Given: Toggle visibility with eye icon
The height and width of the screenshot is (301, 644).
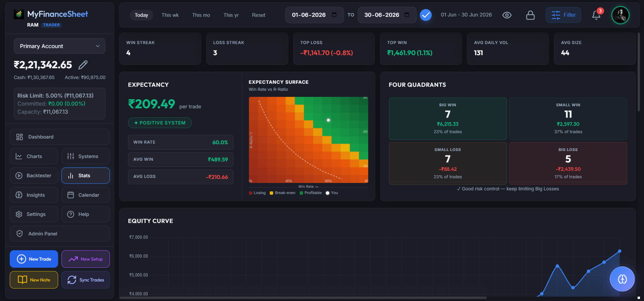Looking at the screenshot, I should click(507, 15).
